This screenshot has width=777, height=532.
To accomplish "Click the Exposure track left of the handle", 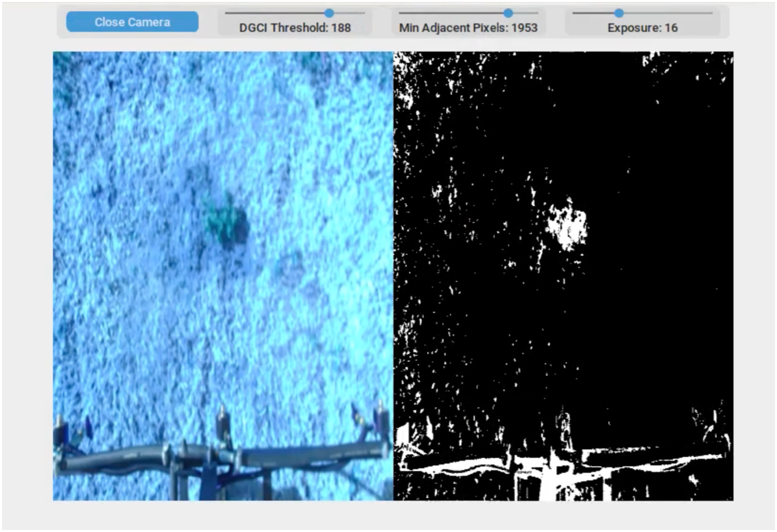I will 594,13.
